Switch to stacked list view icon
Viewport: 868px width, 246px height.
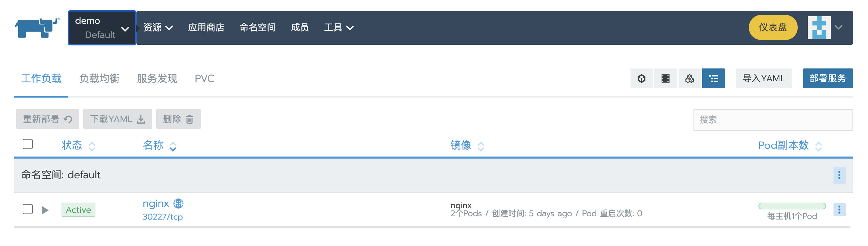coord(665,79)
